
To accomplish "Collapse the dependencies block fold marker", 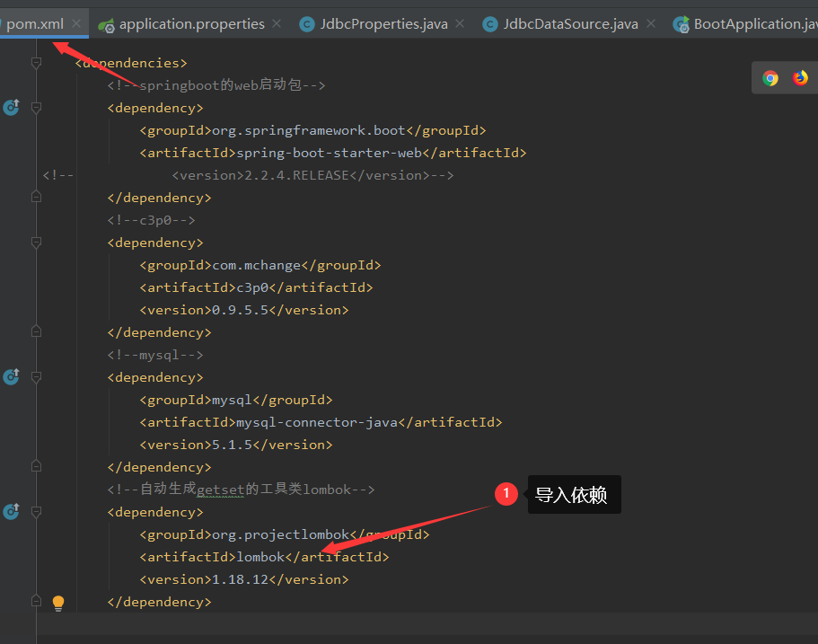I will pyautogui.click(x=36, y=63).
